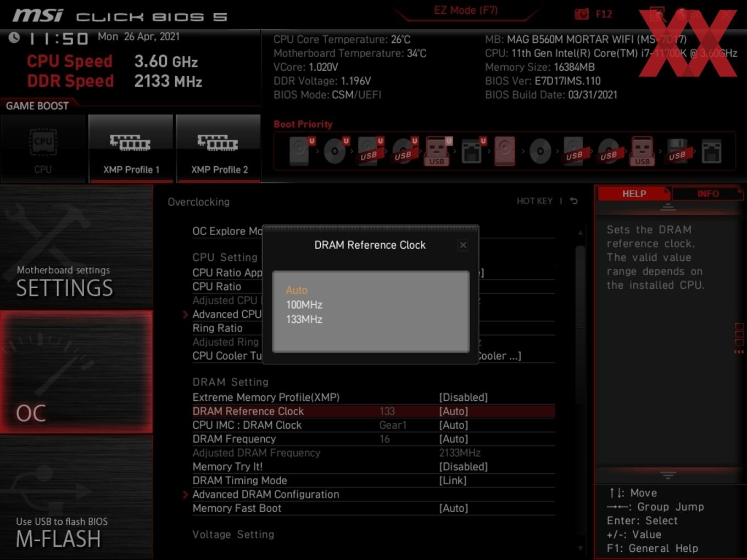Click the BIOS Ver: E7D17IMS.110 text
The image size is (747, 560).
(x=543, y=81)
